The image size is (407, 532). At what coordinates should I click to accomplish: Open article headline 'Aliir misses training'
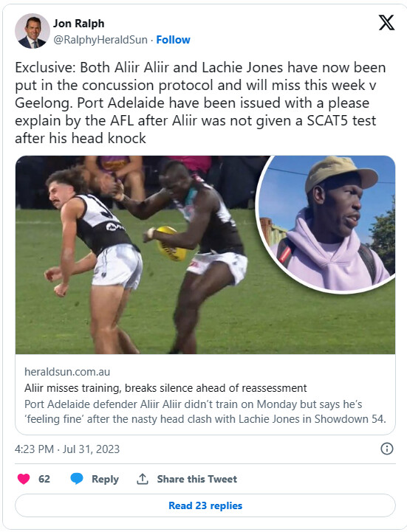pyautogui.click(x=165, y=388)
